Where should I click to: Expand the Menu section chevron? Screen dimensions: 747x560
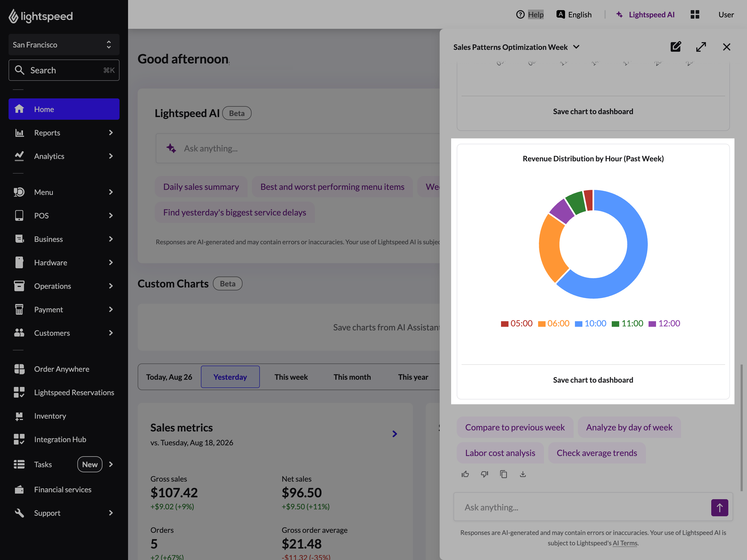[x=111, y=192]
